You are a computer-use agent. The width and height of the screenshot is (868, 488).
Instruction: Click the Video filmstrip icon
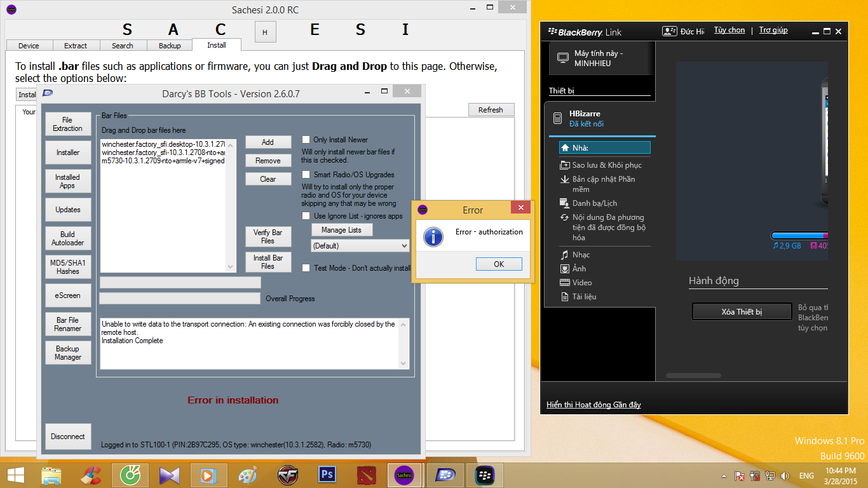[x=564, y=283]
